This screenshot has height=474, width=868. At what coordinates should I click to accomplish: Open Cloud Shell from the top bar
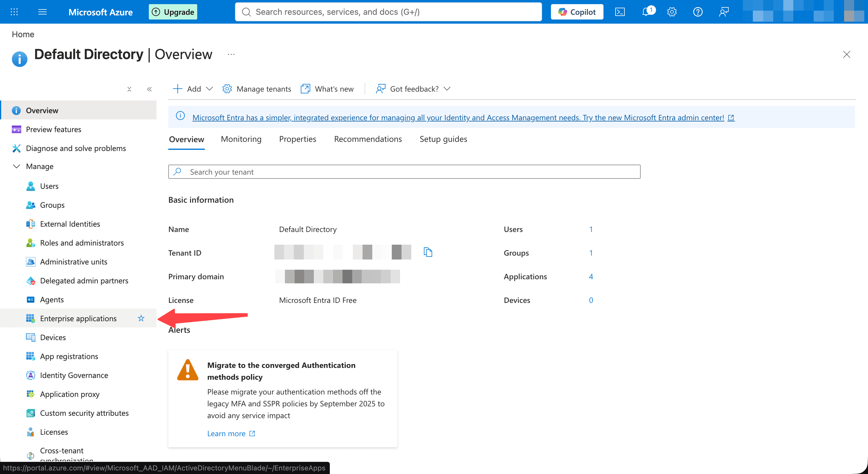pyautogui.click(x=620, y=12)
